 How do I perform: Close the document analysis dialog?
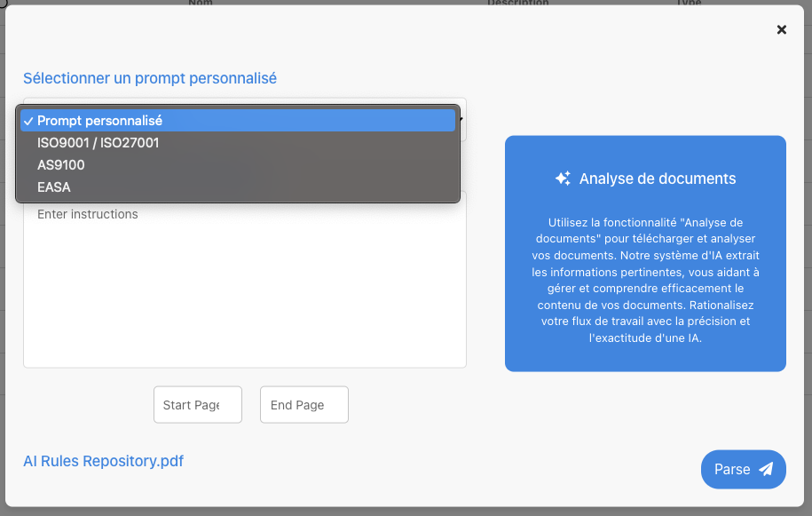click(782, 30)
